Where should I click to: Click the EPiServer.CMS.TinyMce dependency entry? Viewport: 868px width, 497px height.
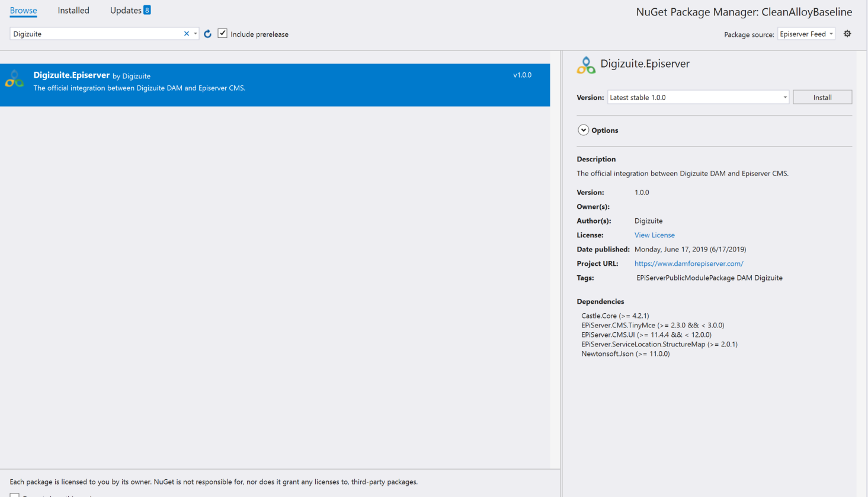(653, 325)
